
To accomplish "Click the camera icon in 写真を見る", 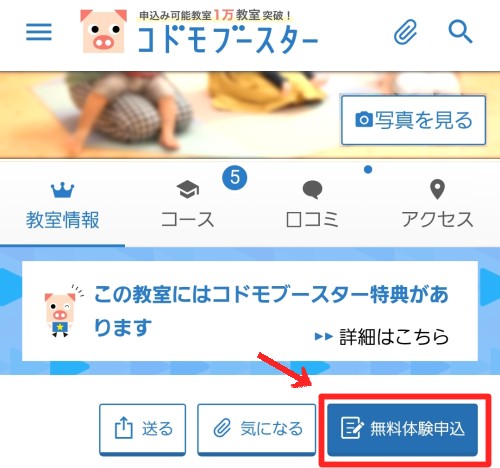I will coord(364,120).
